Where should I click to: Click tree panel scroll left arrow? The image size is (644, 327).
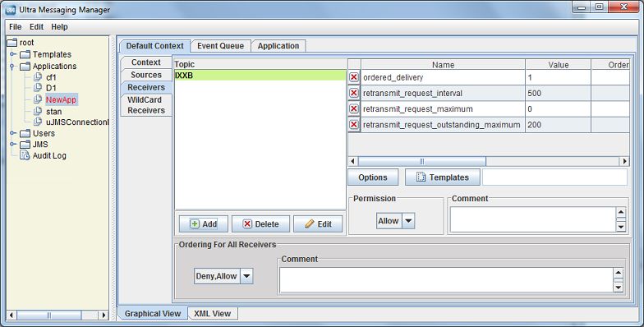click(x=11, y=315)
